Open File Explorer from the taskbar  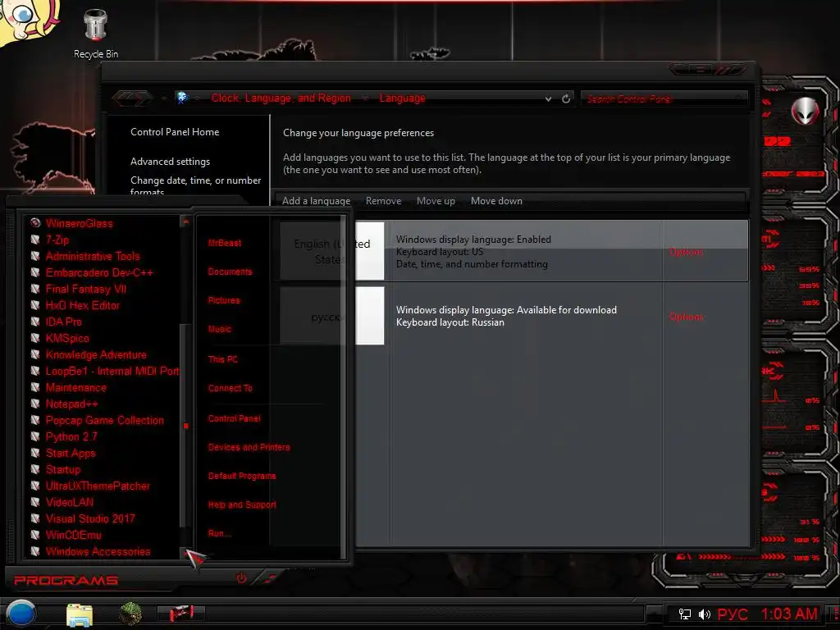click(80, 614)
